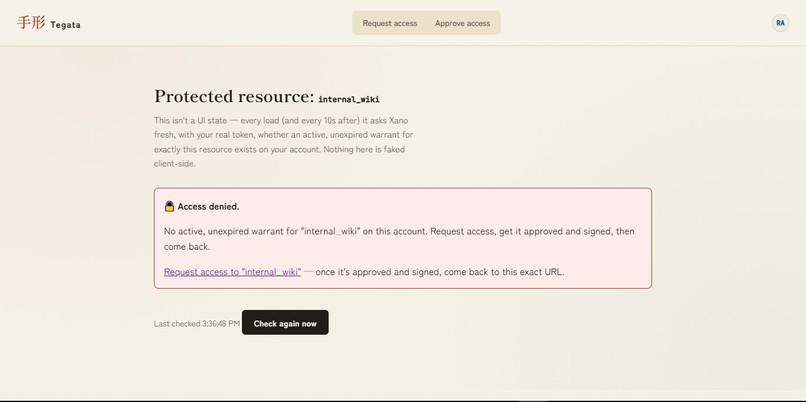Switch to the Approve access tab
The width and height of the screenshot is (806, 402).
pos(462,23)
